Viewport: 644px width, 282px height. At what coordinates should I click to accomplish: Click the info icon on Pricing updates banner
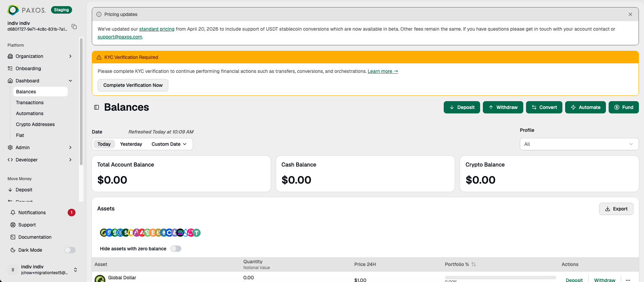(x=99, y=14)
